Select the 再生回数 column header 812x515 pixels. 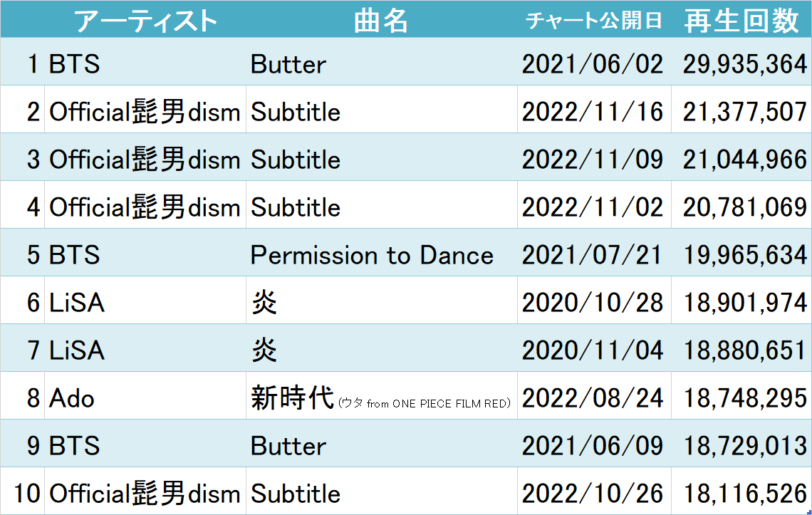pos(741,21)
